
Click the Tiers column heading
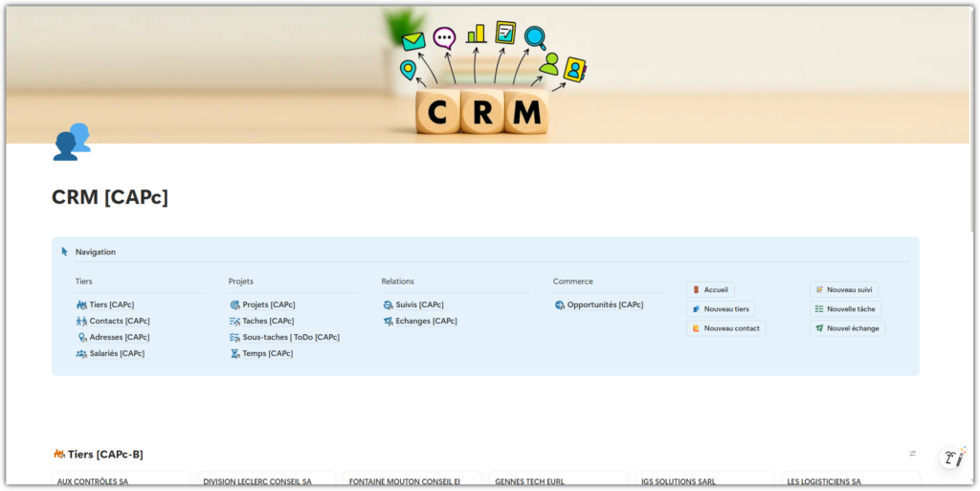pyautogui.click(x=84, y=281)
